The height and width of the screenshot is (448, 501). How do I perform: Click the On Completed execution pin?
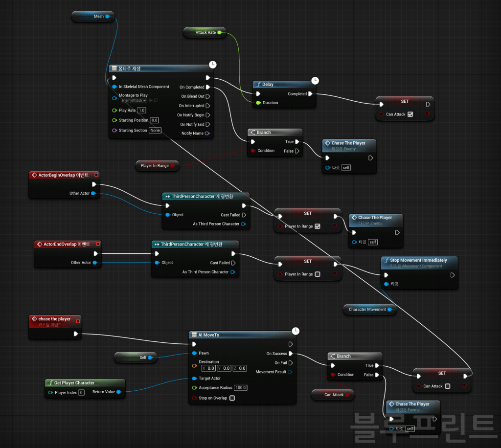click(x=208, y=87)
